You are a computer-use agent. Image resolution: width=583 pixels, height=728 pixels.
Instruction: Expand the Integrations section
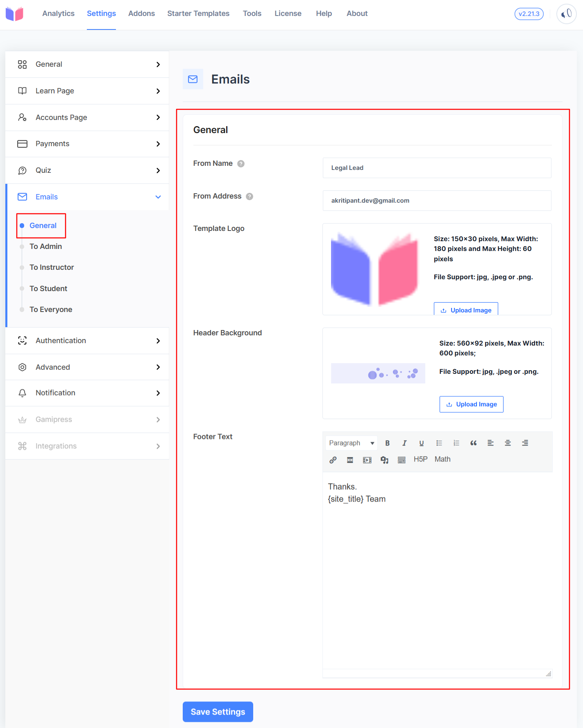click(x=87, y=446)
